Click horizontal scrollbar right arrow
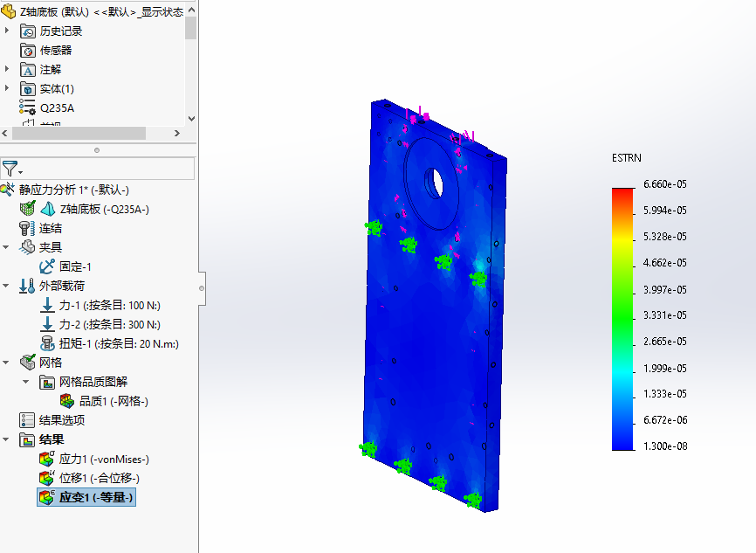This screenshot has width=756, height=553. [x=177, y=133]
